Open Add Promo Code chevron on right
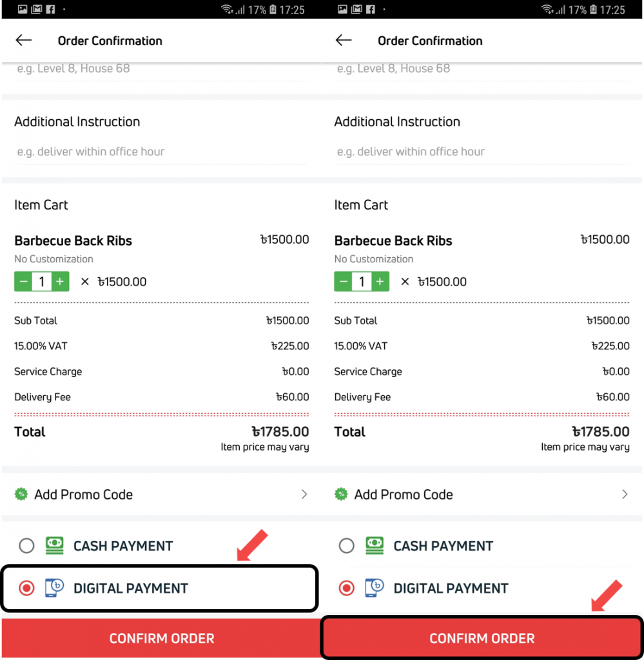This screenshot has height=660, width=644. click(x=625, y=494)
